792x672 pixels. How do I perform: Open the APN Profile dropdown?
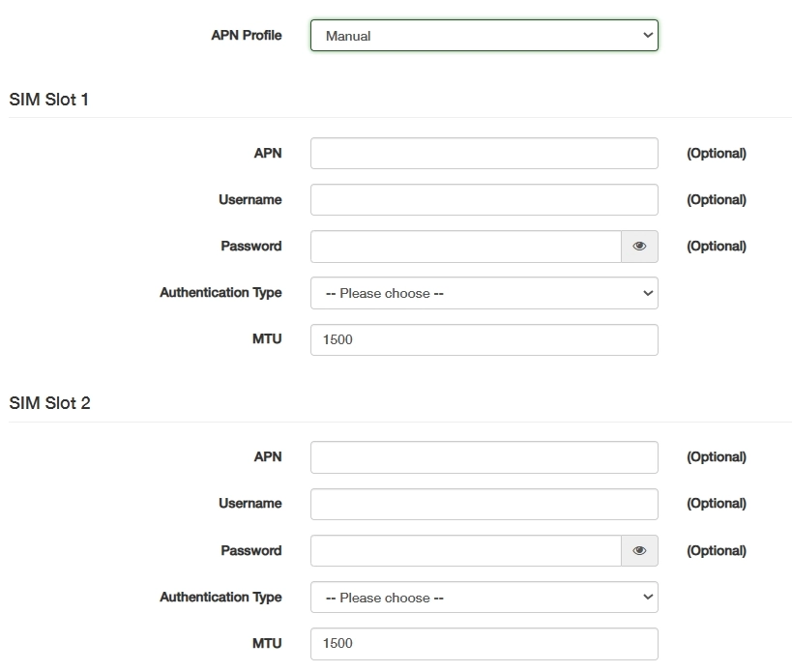click(x=484, y=36)
